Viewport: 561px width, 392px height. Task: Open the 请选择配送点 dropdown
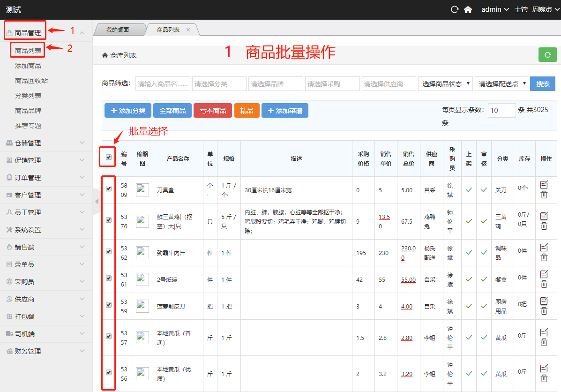coord(501,84)
